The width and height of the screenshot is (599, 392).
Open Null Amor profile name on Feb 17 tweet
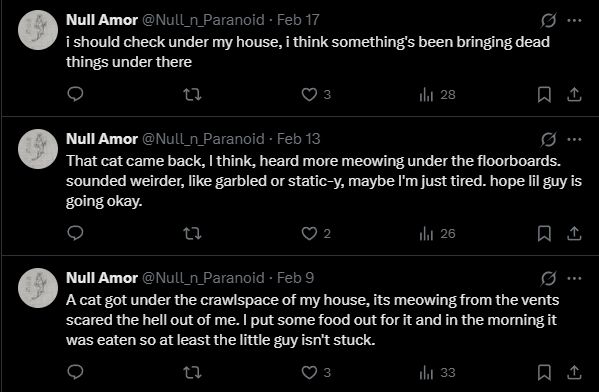coord(102,20)
